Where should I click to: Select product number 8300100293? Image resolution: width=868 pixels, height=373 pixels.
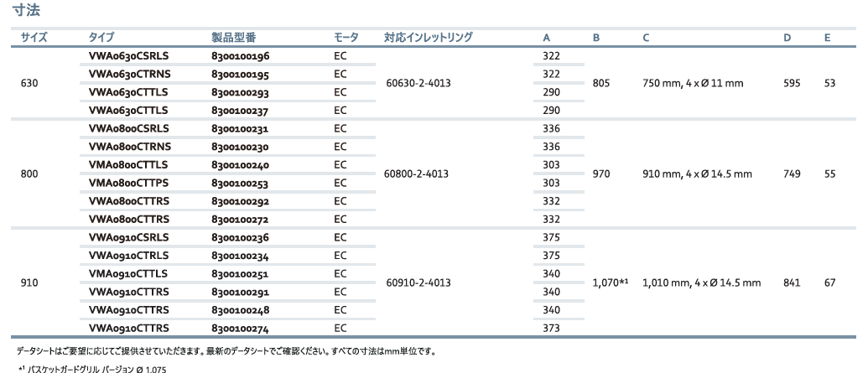coord(240,92)
